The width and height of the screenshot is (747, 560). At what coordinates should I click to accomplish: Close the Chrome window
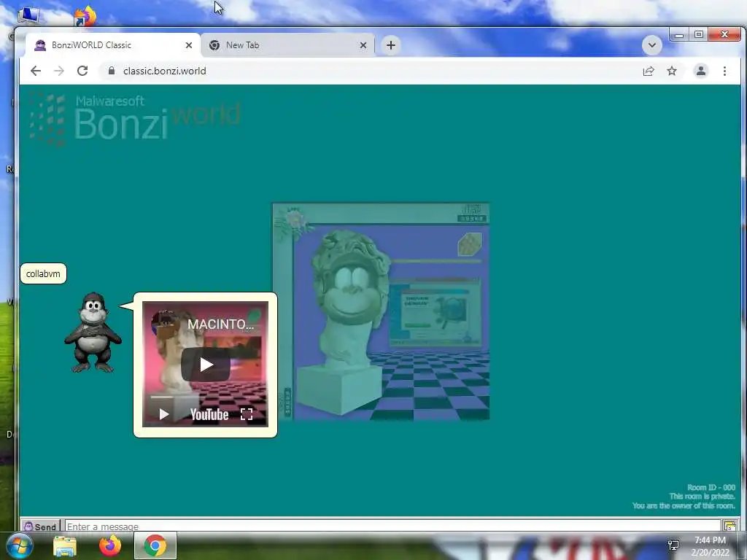tap(724, 34)
